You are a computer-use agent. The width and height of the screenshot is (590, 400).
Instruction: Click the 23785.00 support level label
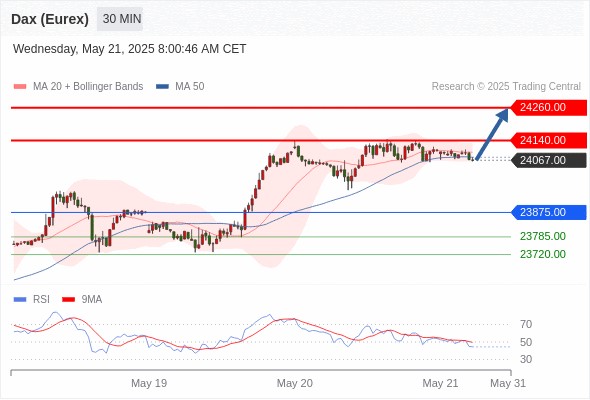coord(543,236)
